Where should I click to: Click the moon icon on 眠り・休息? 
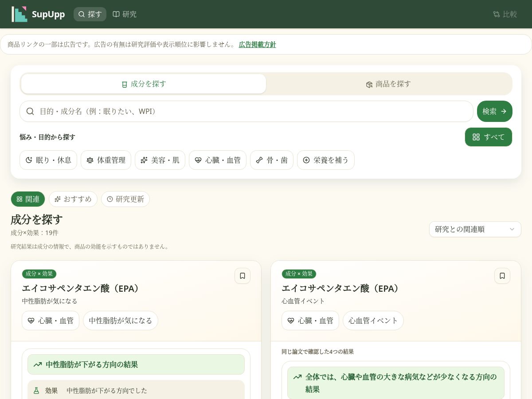coord(29,160)
